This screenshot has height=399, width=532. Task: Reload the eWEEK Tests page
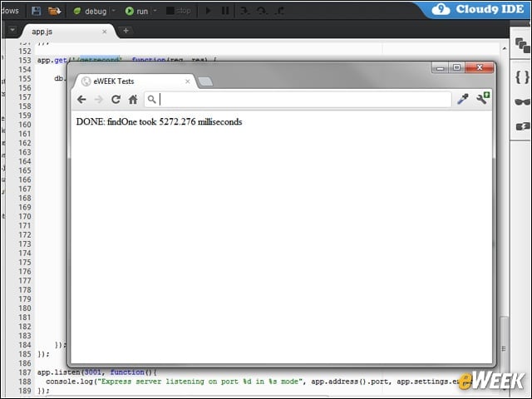click(116, 100)
